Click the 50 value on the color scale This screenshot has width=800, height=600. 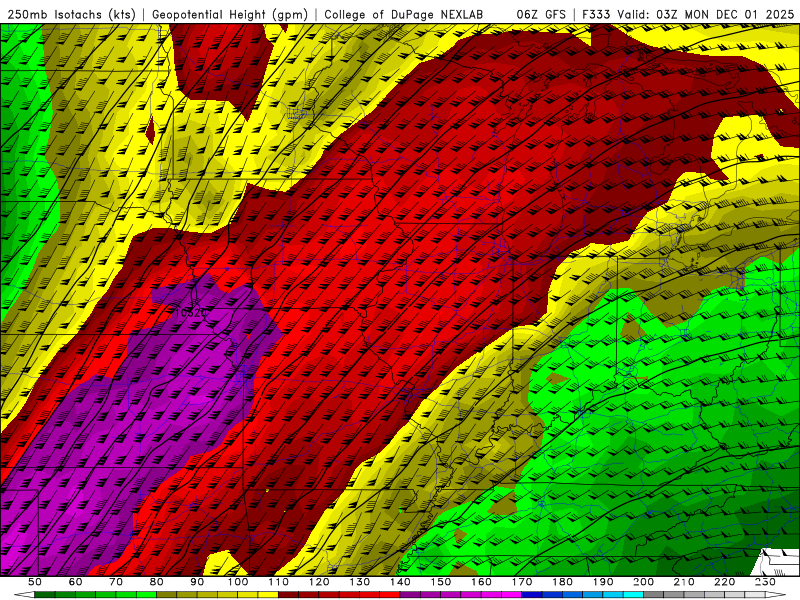[34, 582]
